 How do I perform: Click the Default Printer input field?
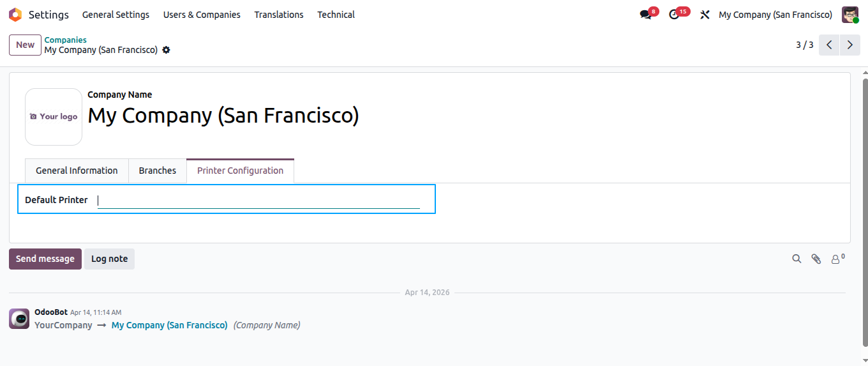[x=258, y=200]
